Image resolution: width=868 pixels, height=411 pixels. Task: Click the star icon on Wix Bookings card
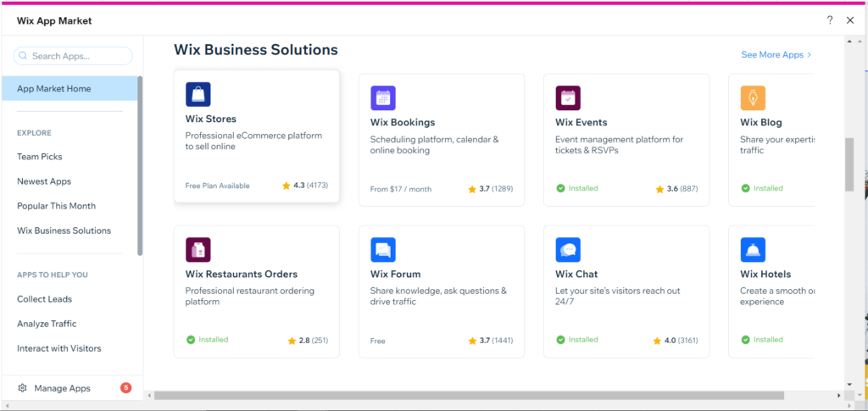[x=472, y=189]
